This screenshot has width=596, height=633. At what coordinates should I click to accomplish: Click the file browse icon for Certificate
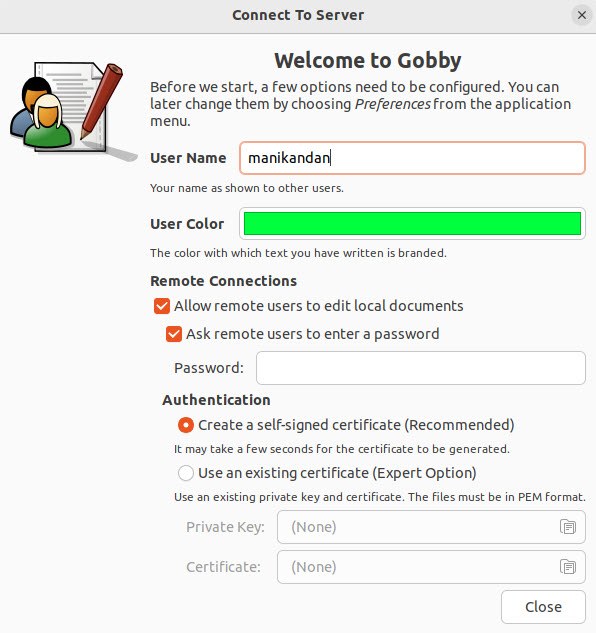(568, 567)
